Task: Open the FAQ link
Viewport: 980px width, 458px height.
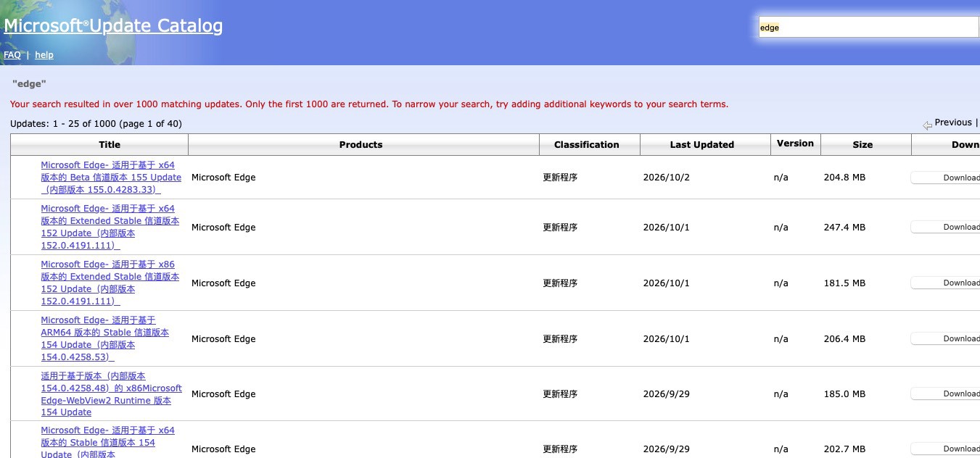Action: [x=12, y=55]
